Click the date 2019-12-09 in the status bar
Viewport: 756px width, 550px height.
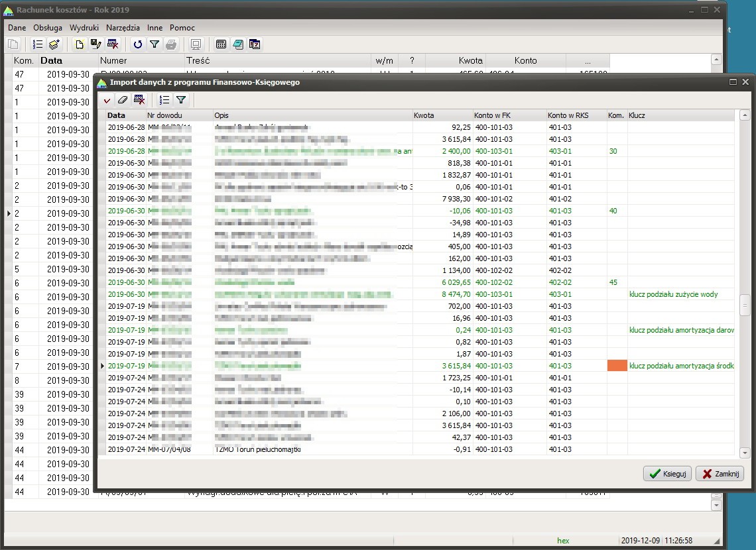pyautogui.click(x=641, y=541)
